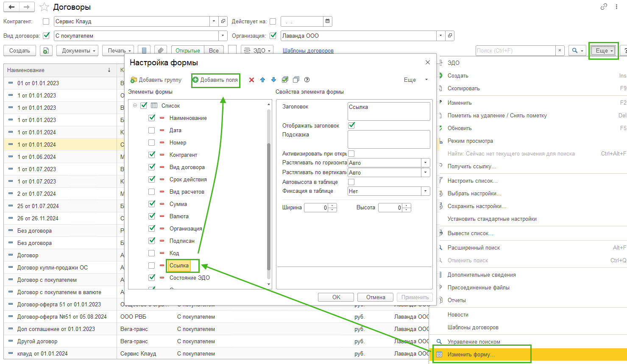Open the Печать dropdown button

click(x=119, y=50)
